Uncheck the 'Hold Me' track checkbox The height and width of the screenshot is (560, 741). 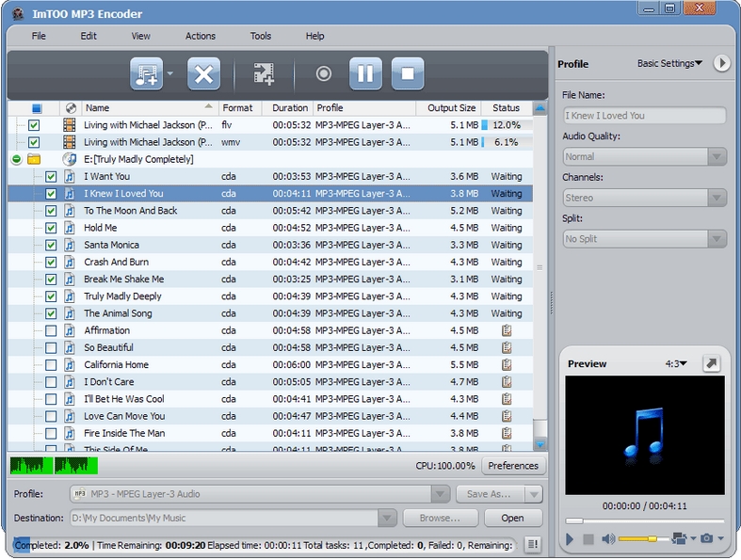point(51,228)
